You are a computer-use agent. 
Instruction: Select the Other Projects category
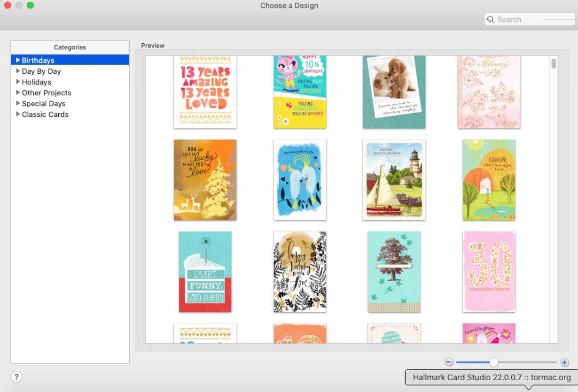tap(47, 93)
